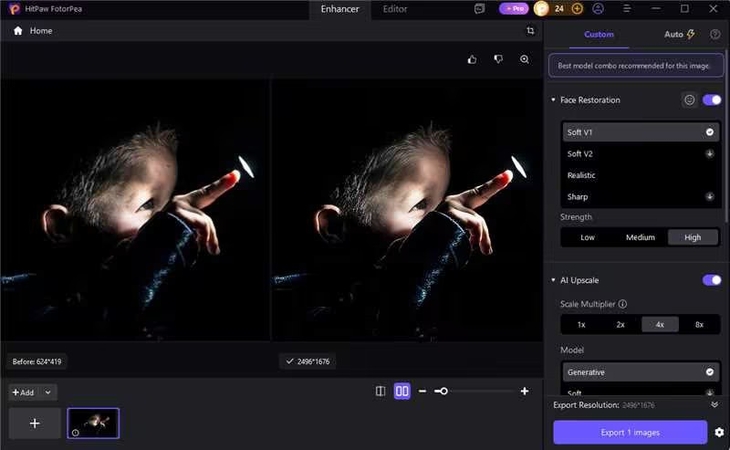Download the Soft upscale model
The width and height of the screenshot is (730, 450).
pos(710,393)
